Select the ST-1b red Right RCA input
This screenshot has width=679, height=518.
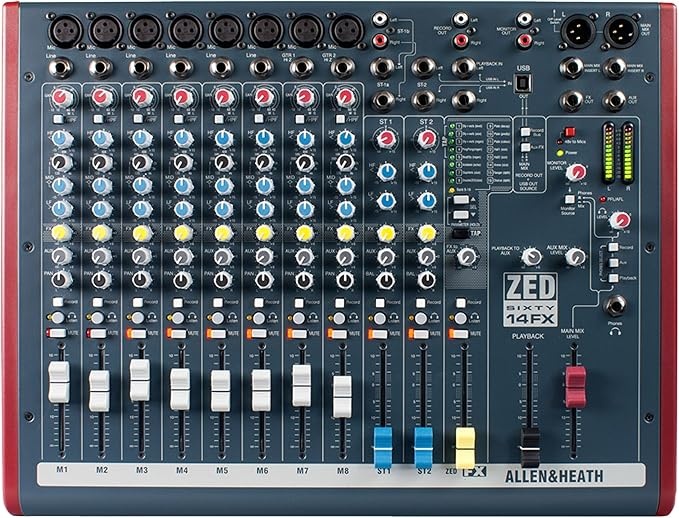(380, 41)
